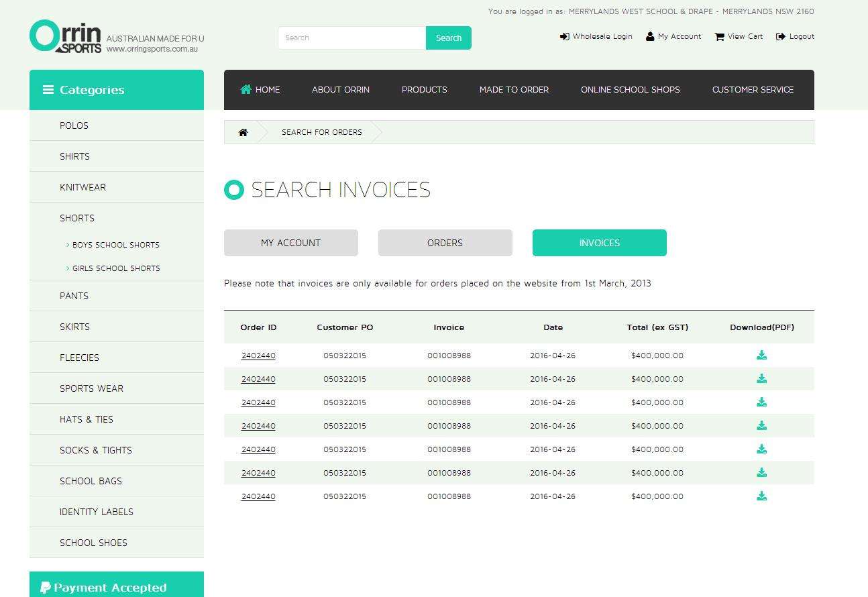Switch to the Orders tab
This screenshot has width=868, height=597.
[x=445, y=243]
